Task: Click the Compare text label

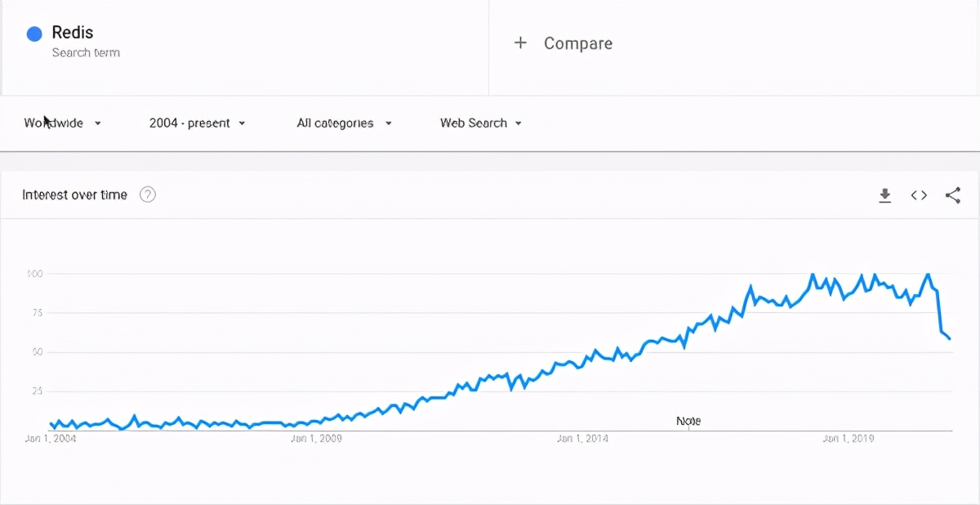Action: pyautogui.click(x=578, y=43)
